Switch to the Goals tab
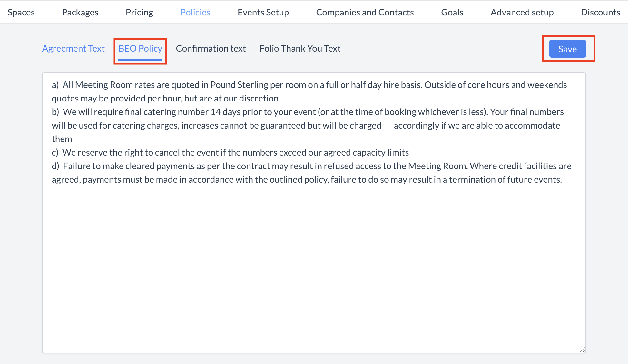Viewport: 628px width, 364px height. [452, 12]
